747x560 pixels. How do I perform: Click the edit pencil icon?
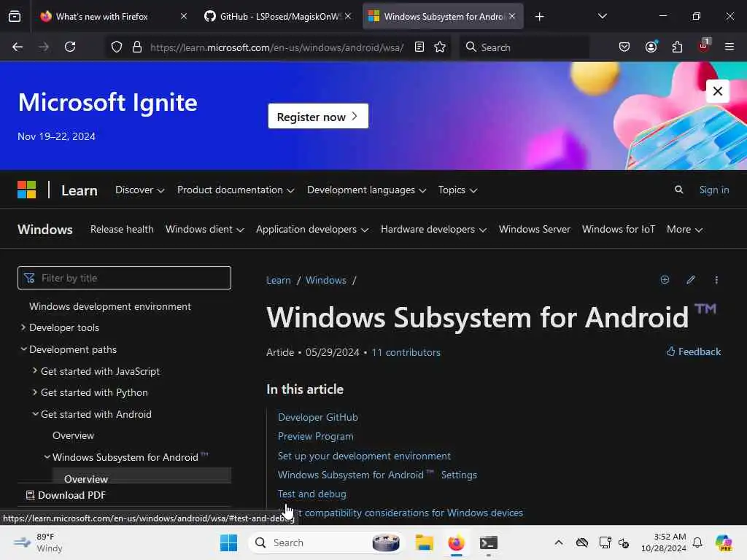coord(691,279)
